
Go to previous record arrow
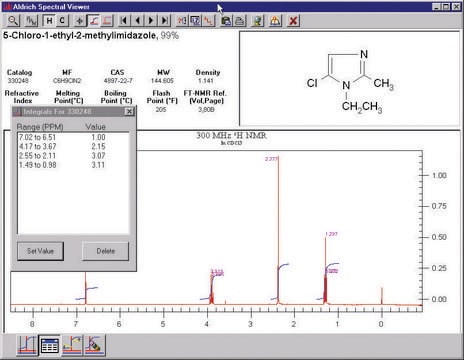click(x=137, y=21)
